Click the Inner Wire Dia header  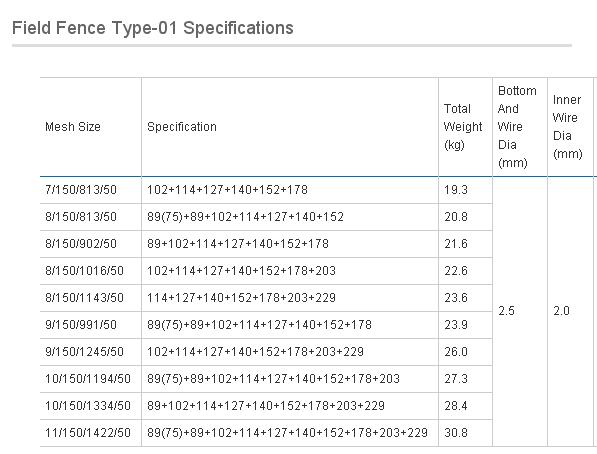[570, 127]
